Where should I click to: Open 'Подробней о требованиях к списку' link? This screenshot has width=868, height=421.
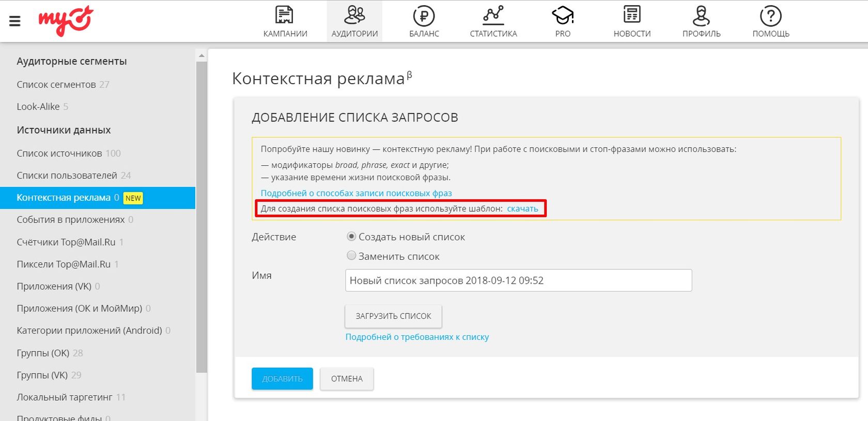[417, 337]
